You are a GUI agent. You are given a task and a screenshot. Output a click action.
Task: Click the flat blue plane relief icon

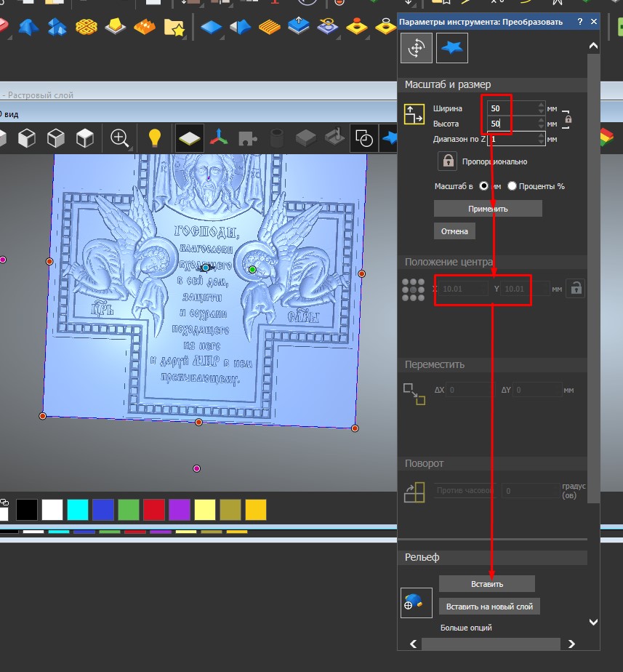[x=211, y=28]
